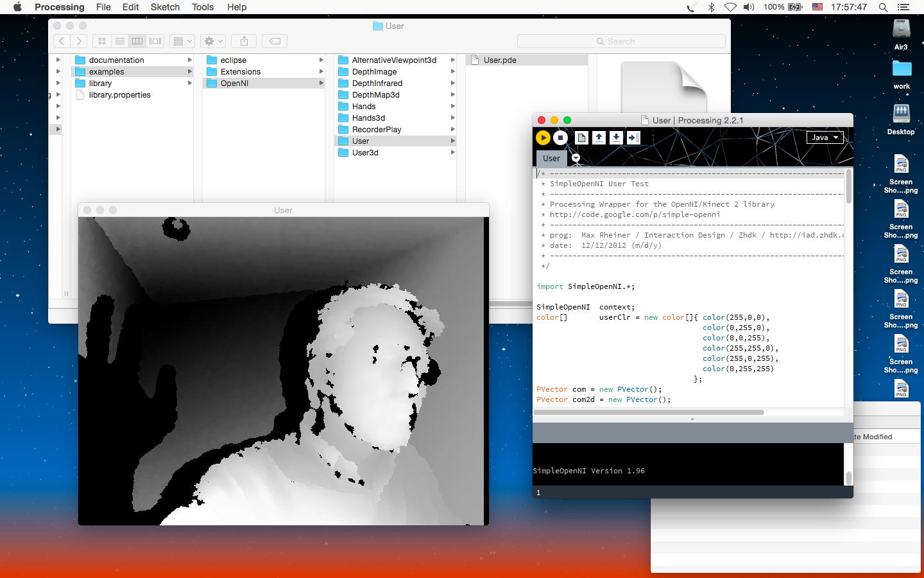924x578 pixels.
Task: Open the Edit menu
Action: click(130, 7)
